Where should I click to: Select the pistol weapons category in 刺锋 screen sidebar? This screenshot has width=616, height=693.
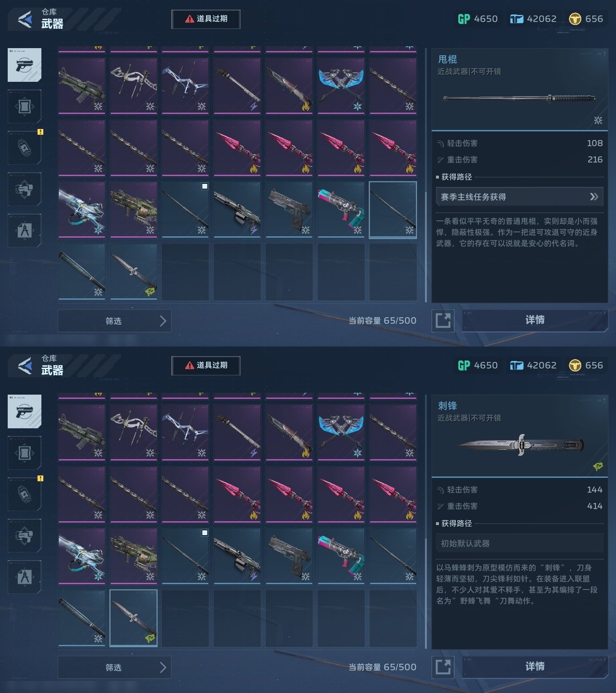pos(25,411)
